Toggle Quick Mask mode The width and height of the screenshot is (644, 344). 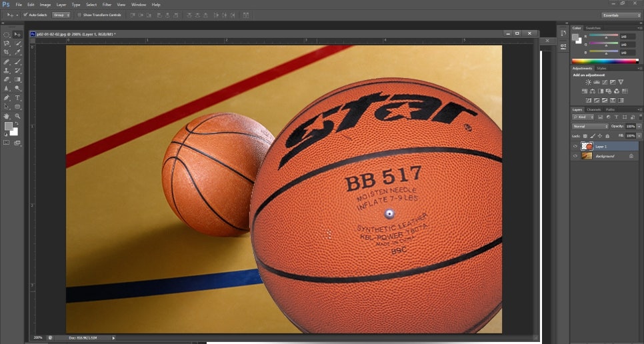point(7,143)
